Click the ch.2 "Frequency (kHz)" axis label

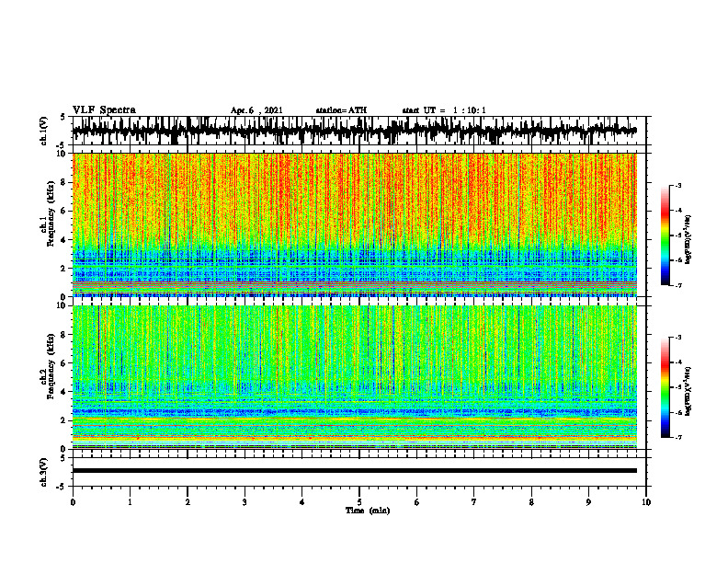[51, 366]
